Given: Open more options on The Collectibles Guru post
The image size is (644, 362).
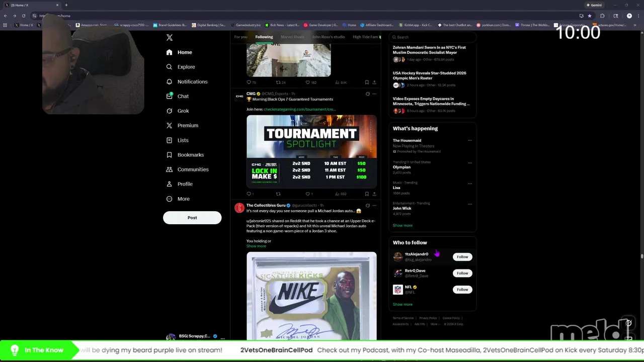Looking at the screenshot, I should click(x=374, y=206).
